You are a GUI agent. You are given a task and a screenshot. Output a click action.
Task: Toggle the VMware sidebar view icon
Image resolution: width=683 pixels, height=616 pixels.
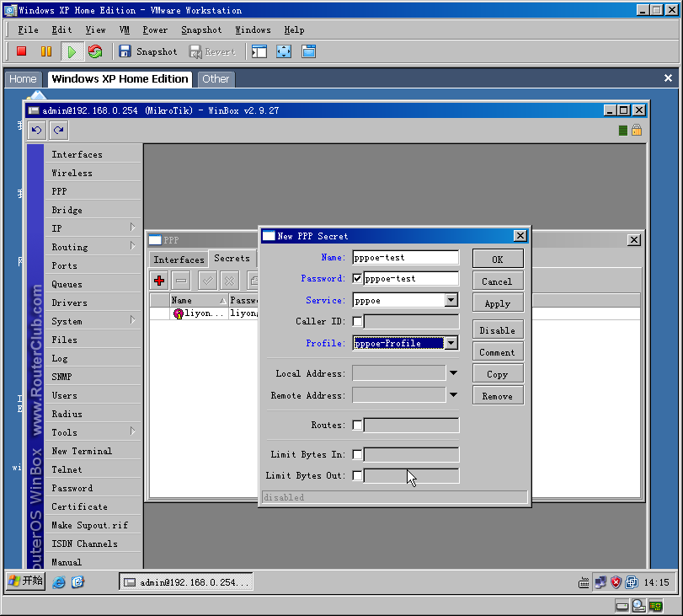coord(259,51)
